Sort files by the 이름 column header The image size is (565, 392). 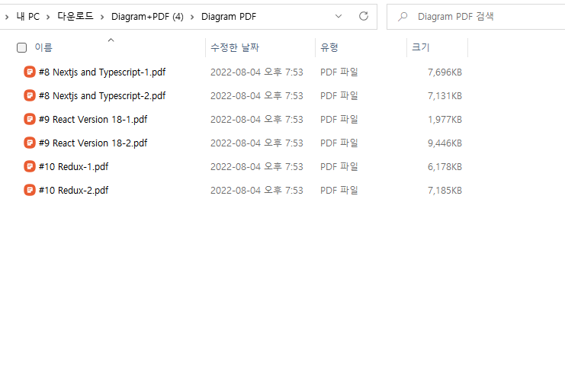click(x=43, y=47)
